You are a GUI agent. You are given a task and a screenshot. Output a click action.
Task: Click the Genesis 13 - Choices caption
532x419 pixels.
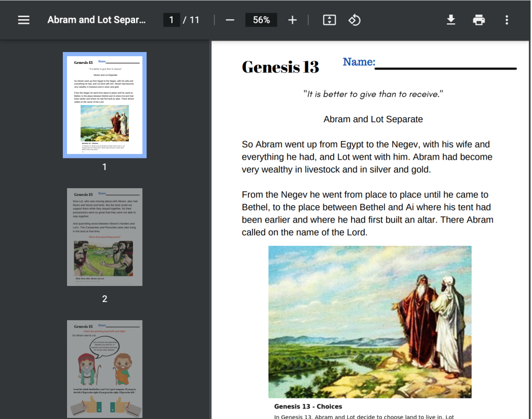click(x=308, y=407)
